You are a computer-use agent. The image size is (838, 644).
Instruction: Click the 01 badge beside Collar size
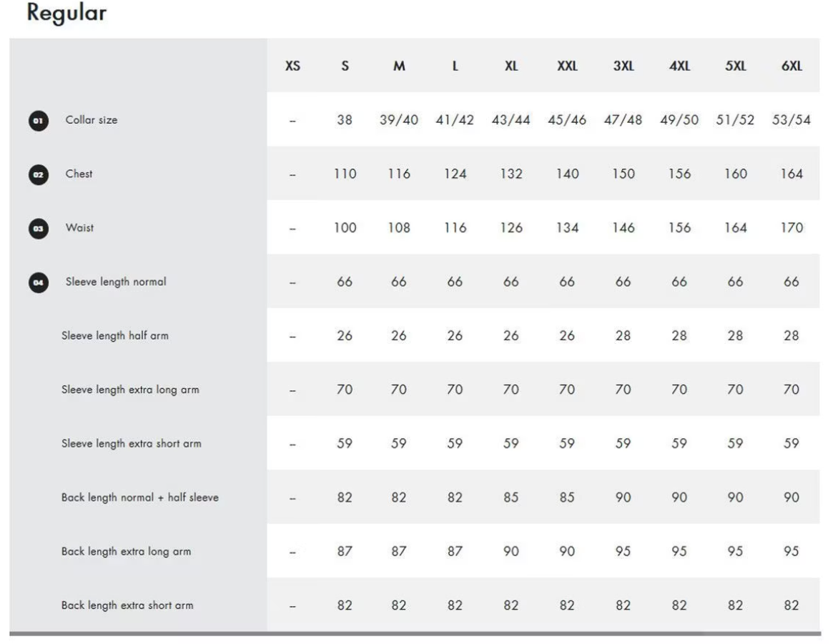pyautogui.click(x=39, y=121)
